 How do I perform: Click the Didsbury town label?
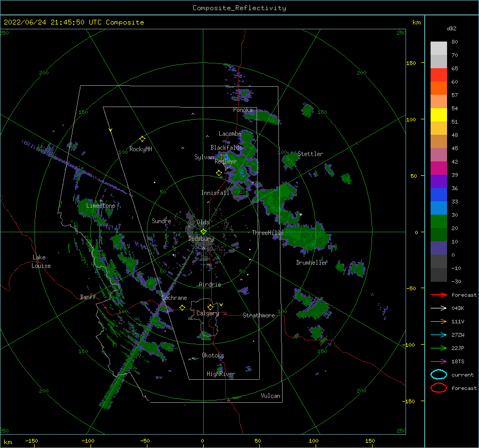(201, 239)
